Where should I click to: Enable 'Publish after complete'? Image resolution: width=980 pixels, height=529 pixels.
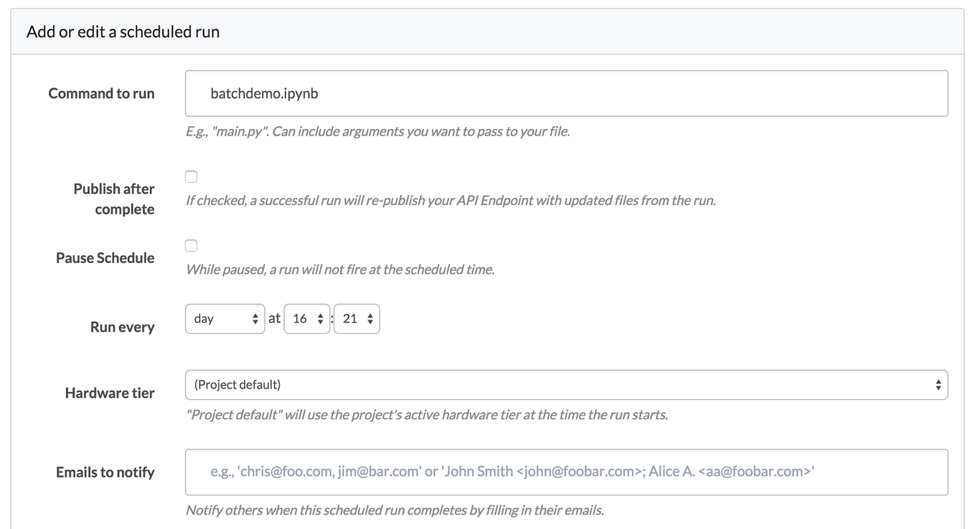coord(191,176)
